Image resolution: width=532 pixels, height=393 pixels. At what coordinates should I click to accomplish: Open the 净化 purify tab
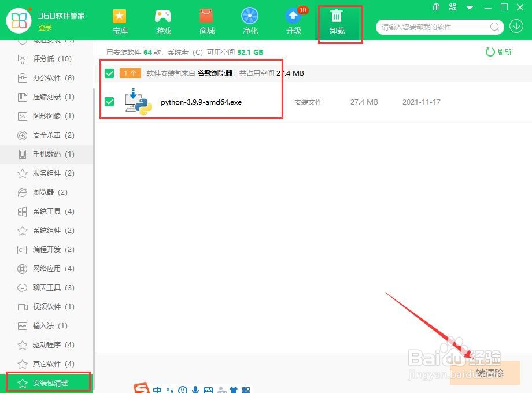250,21
